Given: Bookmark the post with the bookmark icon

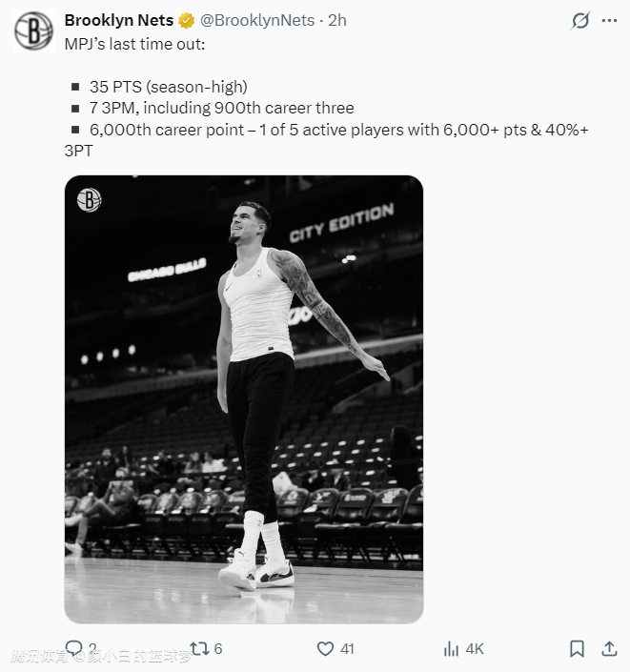Looking at the screenshot, I should pyautogui.click(x=577, y=649).
